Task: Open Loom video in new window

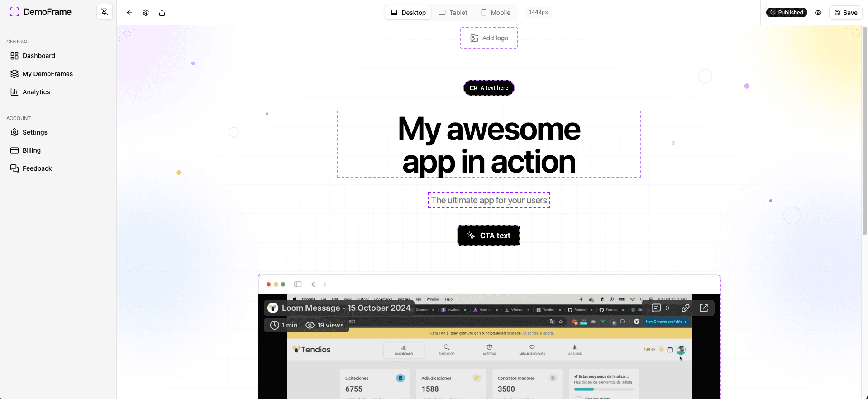Action: tap(704, 308)
